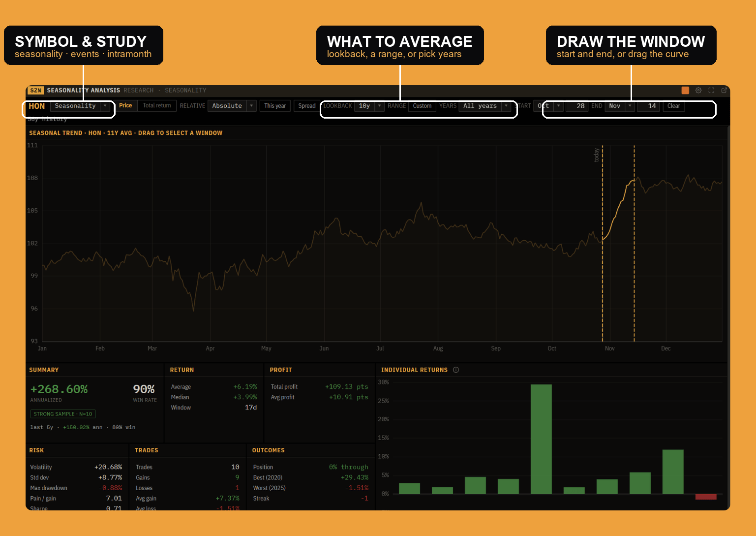Click the Total profit +109.13 pts value

(347, 387)
